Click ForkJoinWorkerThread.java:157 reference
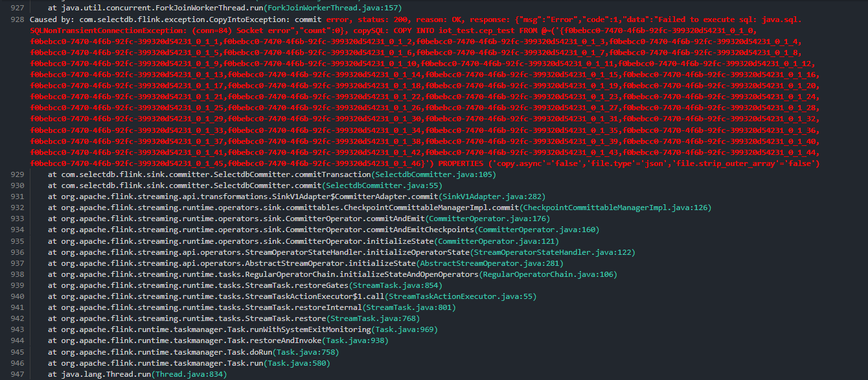This screenshot has width=868, height=380. 334,8
